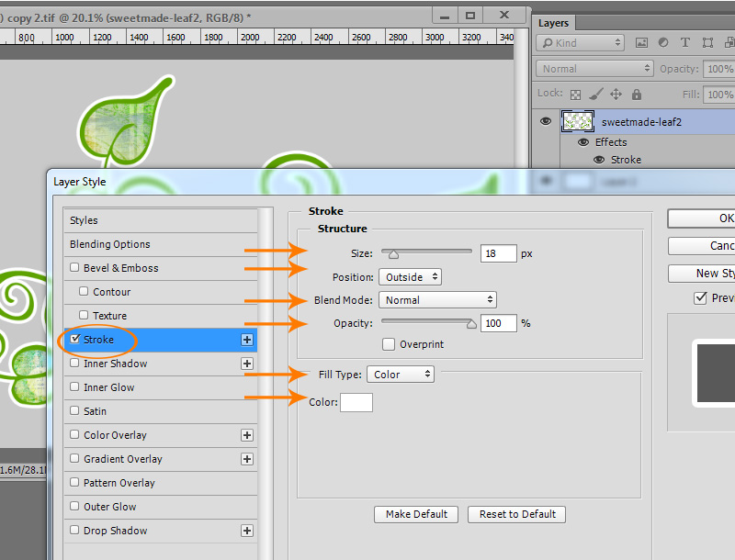735x560 pixels.
Task: Click the pixel layer filter icon
Action: pos(641,43)
